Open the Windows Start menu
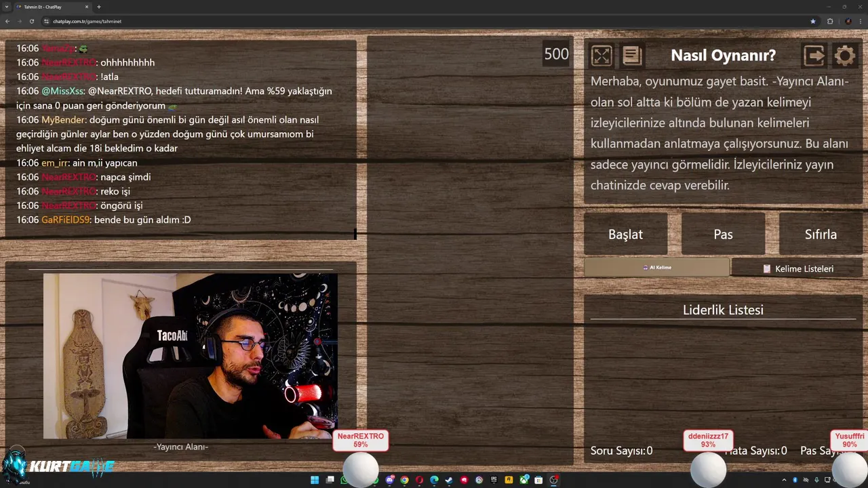Image resolution: width=868 pixels, height=488 pixels. (315, 480)
